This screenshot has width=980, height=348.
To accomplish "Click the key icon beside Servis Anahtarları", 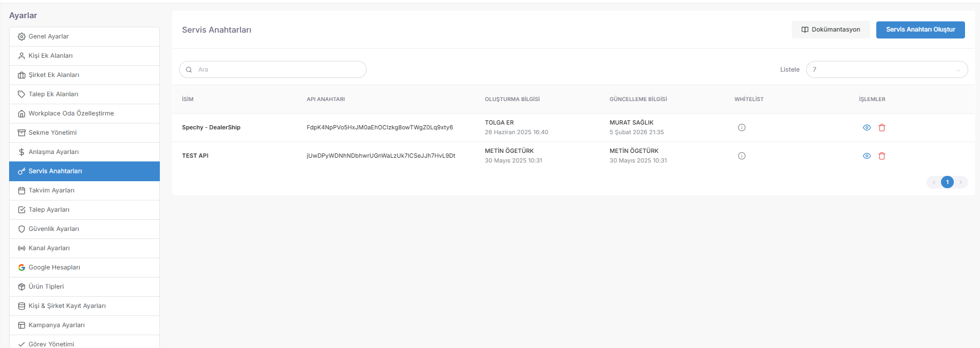I will 21,172.
